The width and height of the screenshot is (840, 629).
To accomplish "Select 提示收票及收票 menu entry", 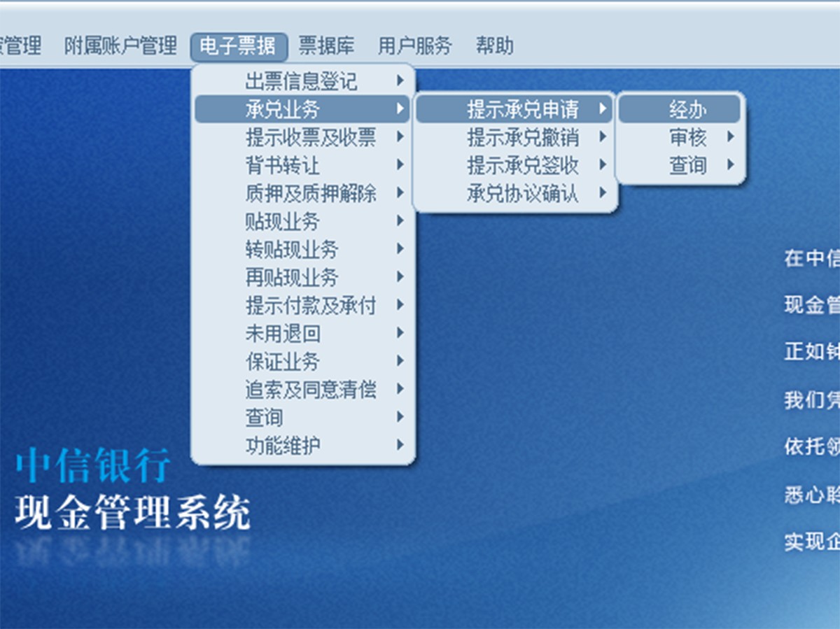I will pyautogui.click(x=302, y=137).
